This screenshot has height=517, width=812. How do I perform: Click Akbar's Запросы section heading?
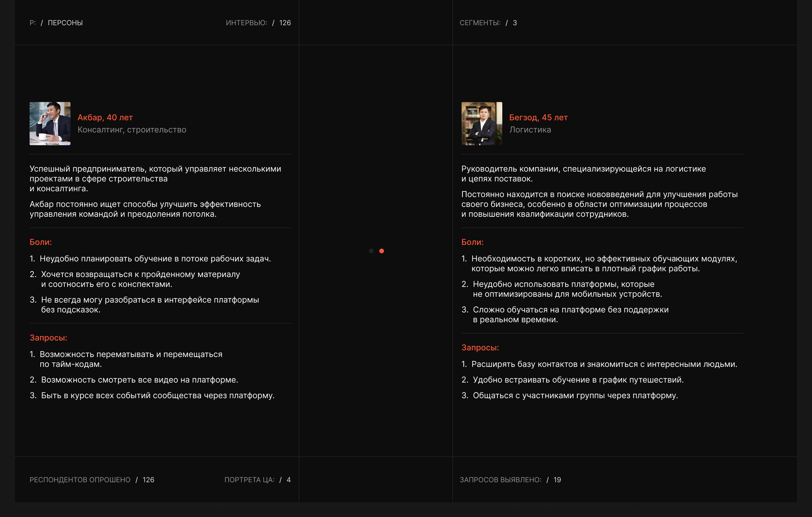[x=48, y=337]
